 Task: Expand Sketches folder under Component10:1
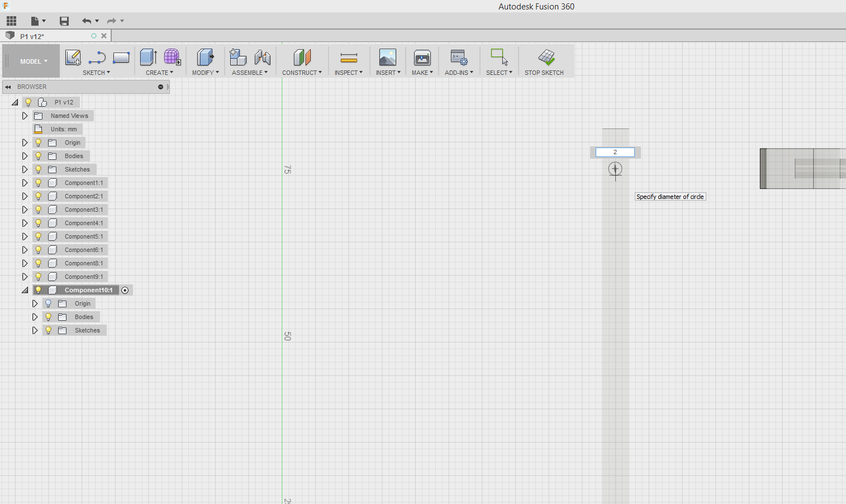tap(35, 330)
